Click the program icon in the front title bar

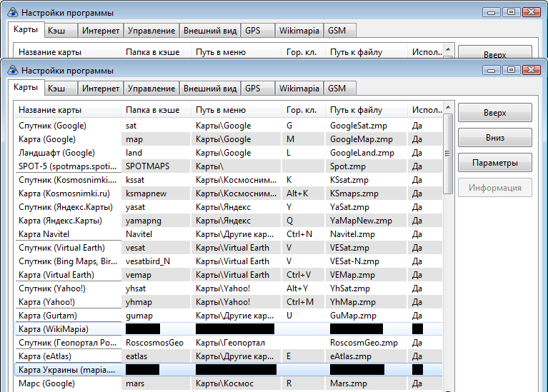click(12, 71)
